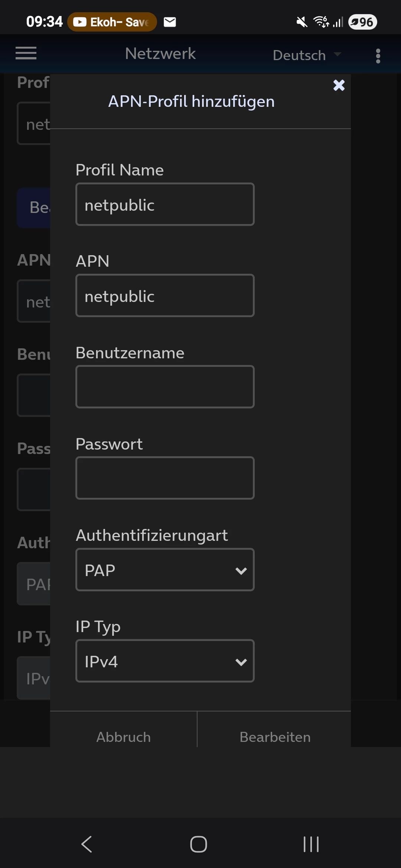Open the IP Typ IPv4 dropdown
The image size is (401, 868).
pos(165,661)
